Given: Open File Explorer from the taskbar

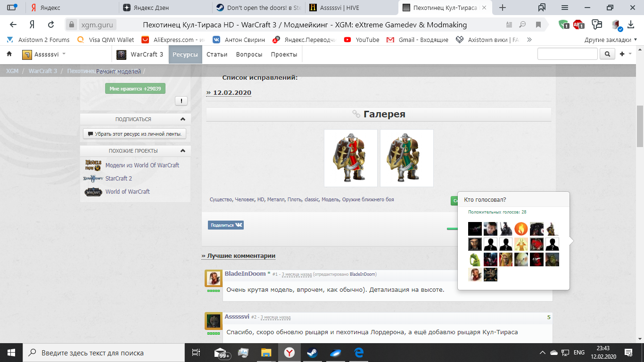Looking at the screenshot, I should [x=267, y=353].
